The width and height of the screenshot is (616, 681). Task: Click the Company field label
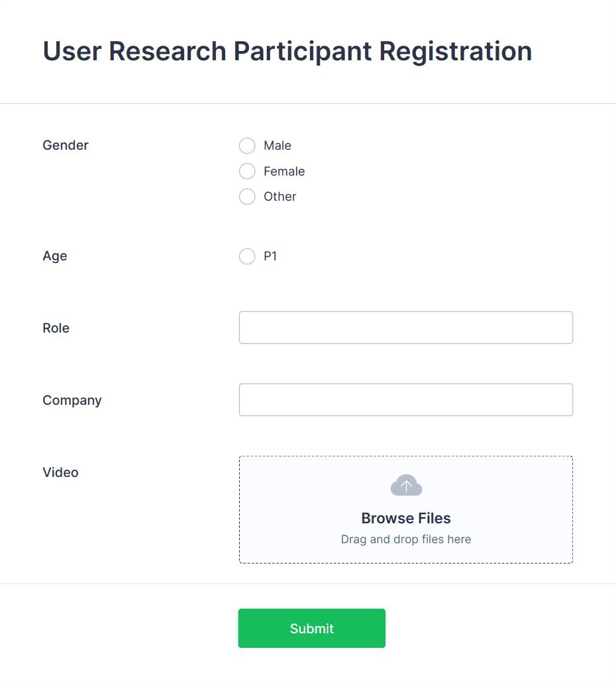[72, 399]
